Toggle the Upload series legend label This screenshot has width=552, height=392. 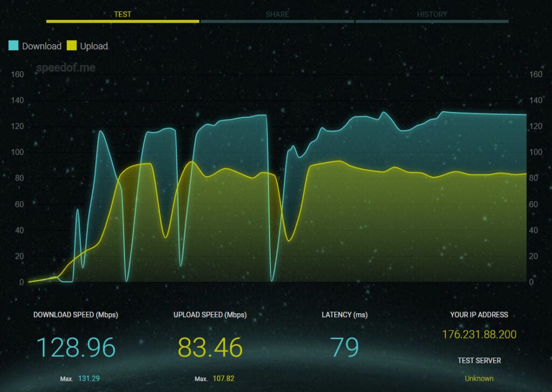(94, 46)
